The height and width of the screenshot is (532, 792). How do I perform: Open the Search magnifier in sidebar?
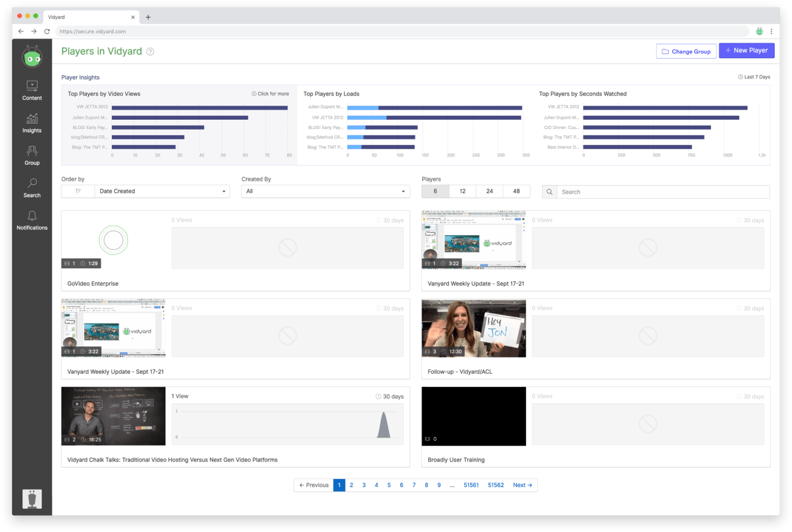(32, 183)
